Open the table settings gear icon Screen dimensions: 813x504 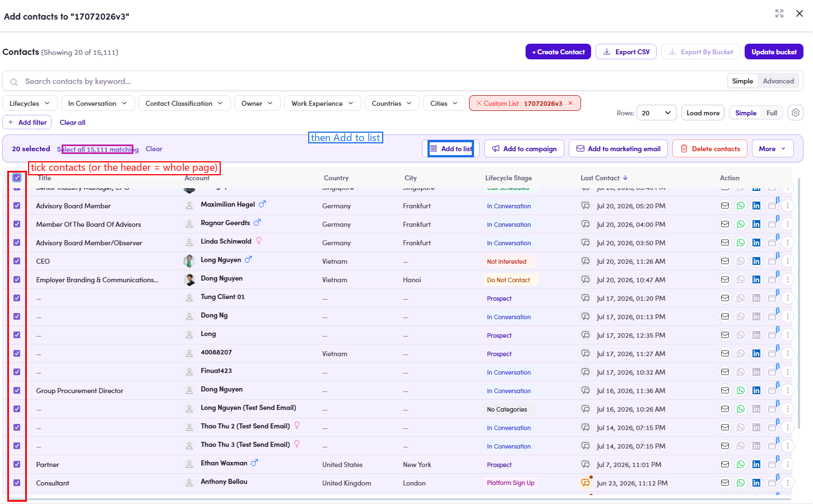click(x=796, y=113)
